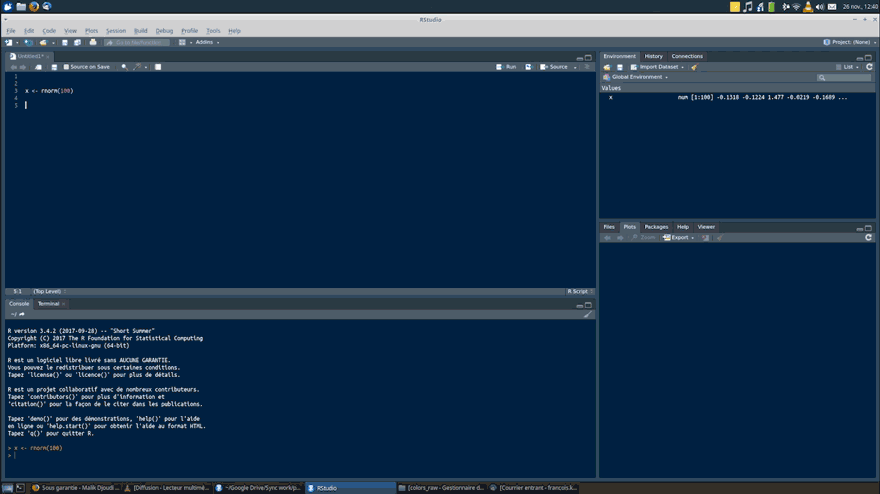Save the current document from main toolbar
880x494 pixels.
click(x=65, y=42)
